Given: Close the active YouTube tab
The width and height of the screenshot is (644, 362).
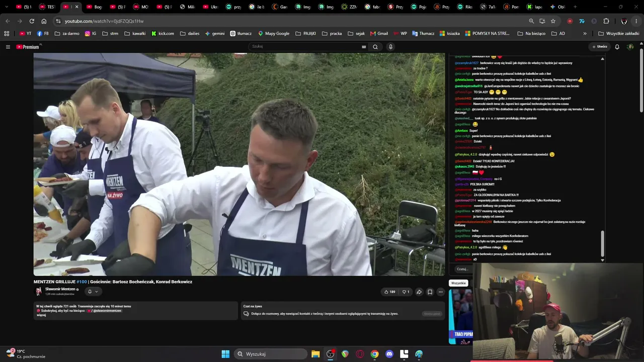Looking at the screenshot, I should [76, 7].
